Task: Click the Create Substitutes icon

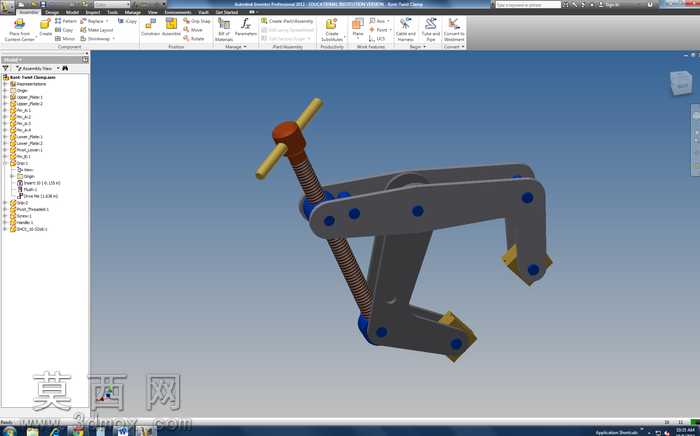Action: tap(331, 24)
